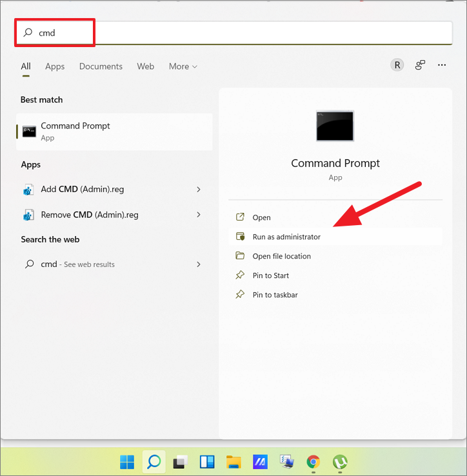
Task: Select the Remove CMD (Admin).reg result
Action: [114, 215]
